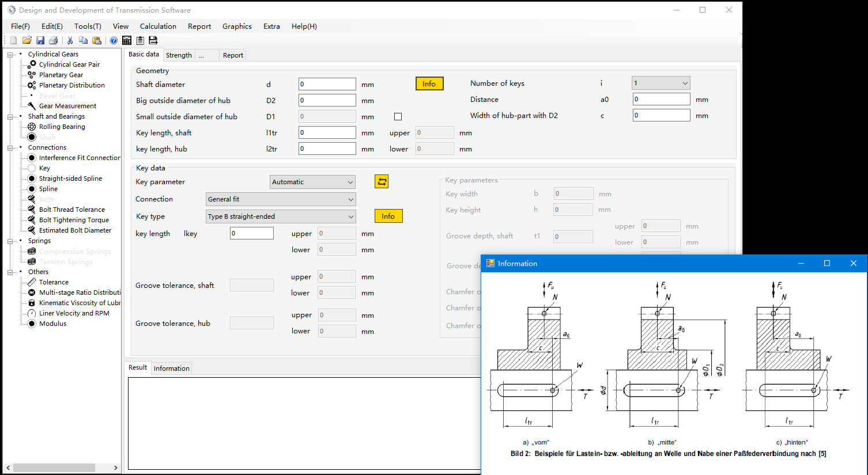Select Spline in the tree
868x475 pixels.
click(48, 189)
